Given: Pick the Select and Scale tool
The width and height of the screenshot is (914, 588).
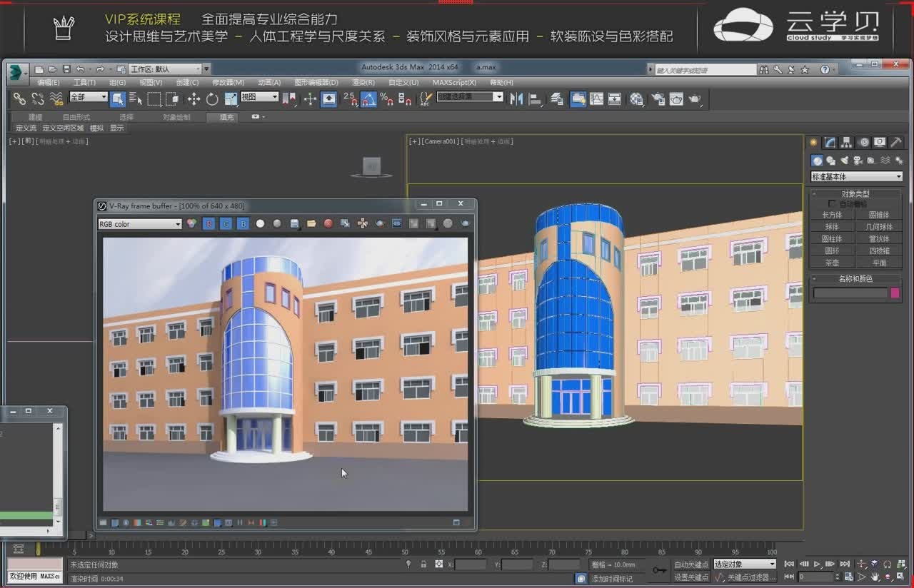Looking at the screenshot, I should pos(231,99).
